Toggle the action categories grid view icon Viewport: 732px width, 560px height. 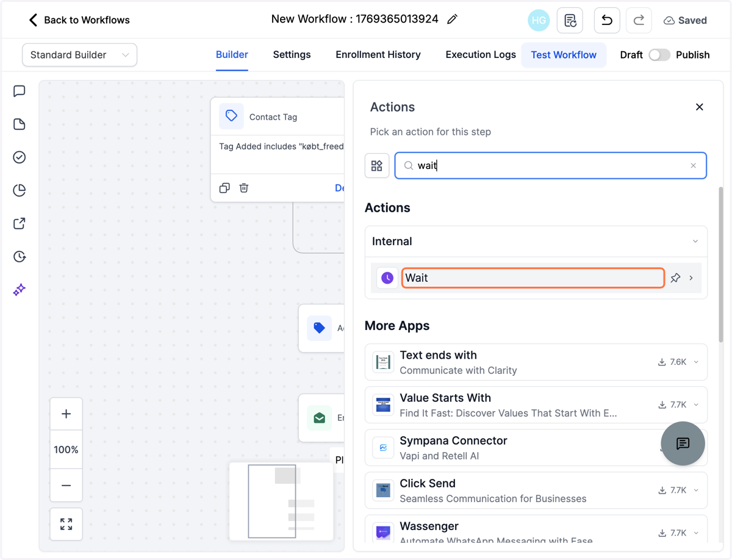377,165
